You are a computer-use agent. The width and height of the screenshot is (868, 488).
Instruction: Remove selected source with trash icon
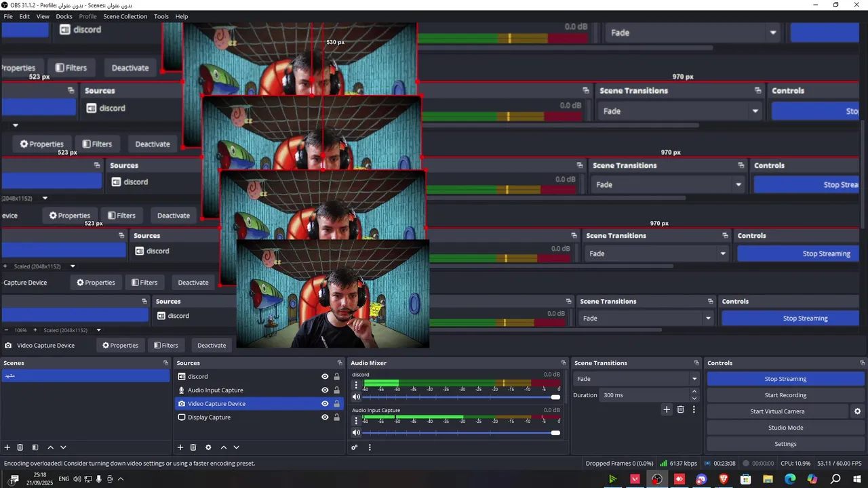coord(193,447)
